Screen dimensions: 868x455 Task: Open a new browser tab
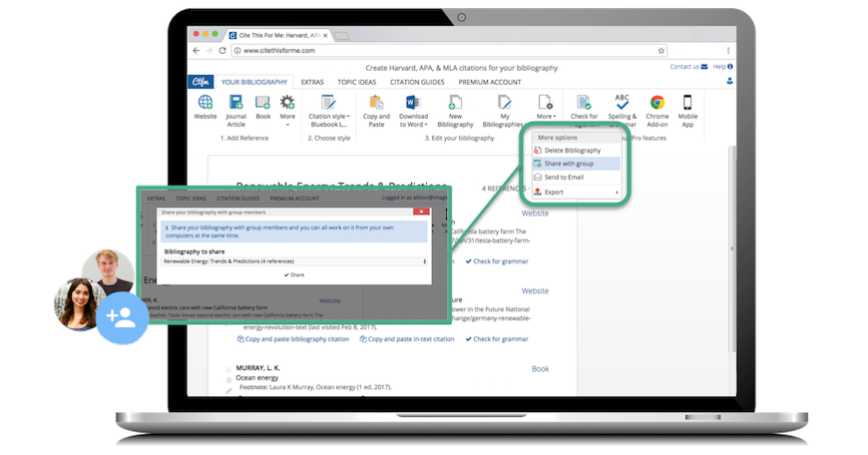point(341,36)
